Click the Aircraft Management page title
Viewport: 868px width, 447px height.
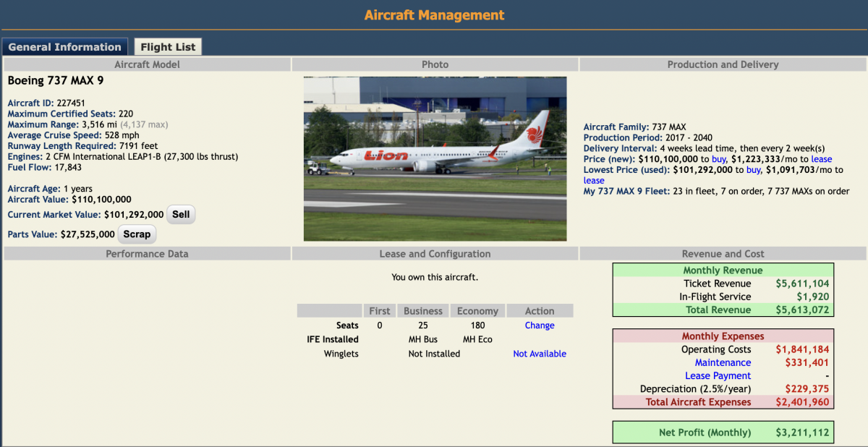point(434,15)
